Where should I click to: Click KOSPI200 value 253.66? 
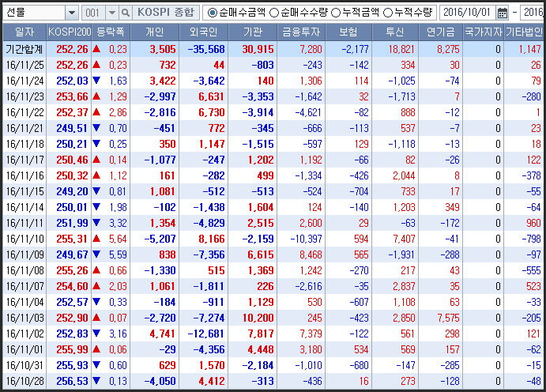coord(72,96)
